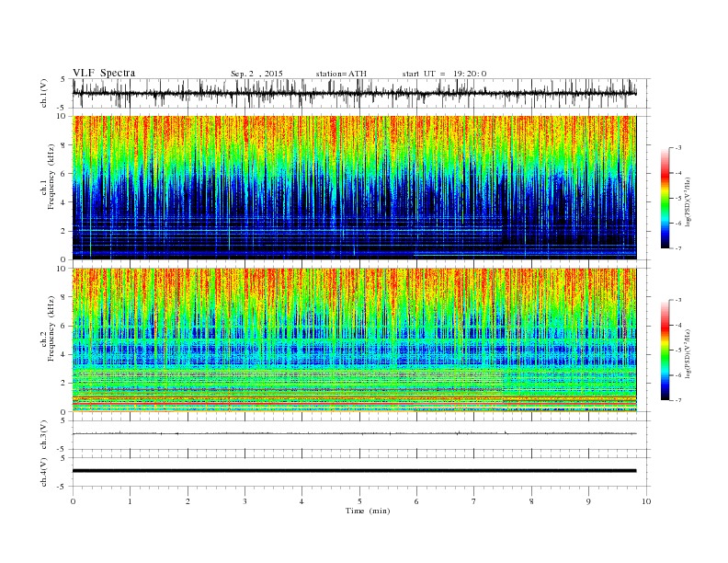Viewport: 728px width, 563px height.
Task: Click the "Time (min)" axis title
Action: [x=368, y=511]
